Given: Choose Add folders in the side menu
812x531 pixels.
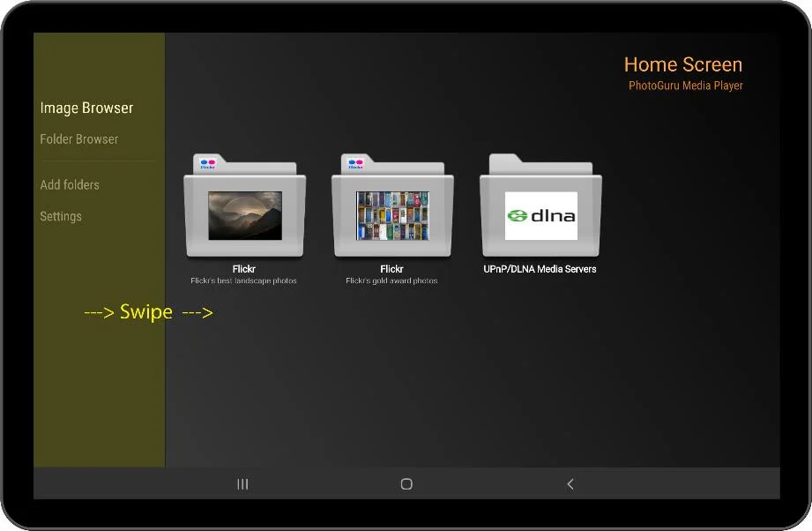Looking at the screenshot, I should point(70,185).
